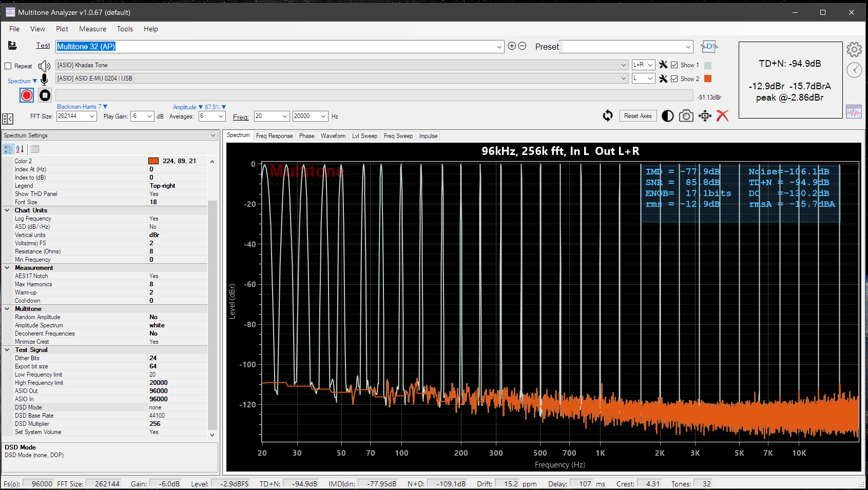The image size is (868, 490).
Task: Click the save/load test icon beside Test
Action: click(12, 46)
